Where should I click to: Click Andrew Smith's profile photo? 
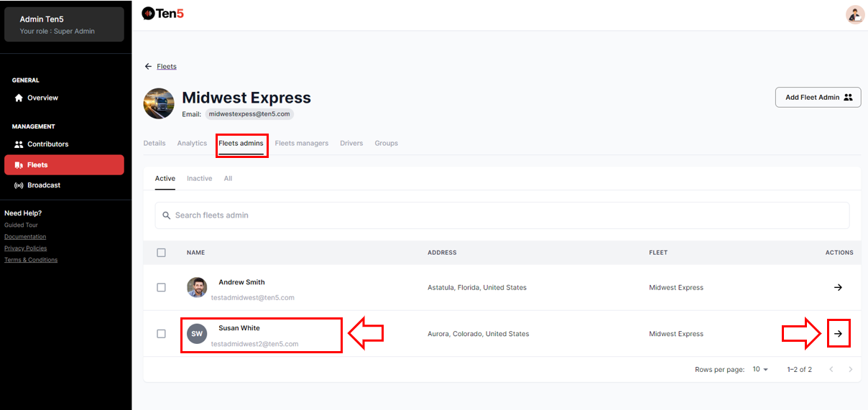(197, 287)
